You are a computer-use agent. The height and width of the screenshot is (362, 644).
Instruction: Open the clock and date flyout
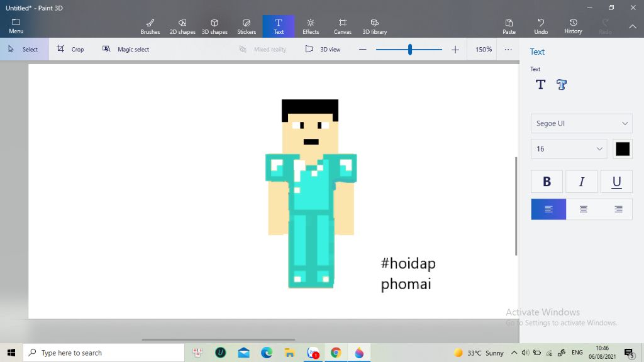click(602, 353)
